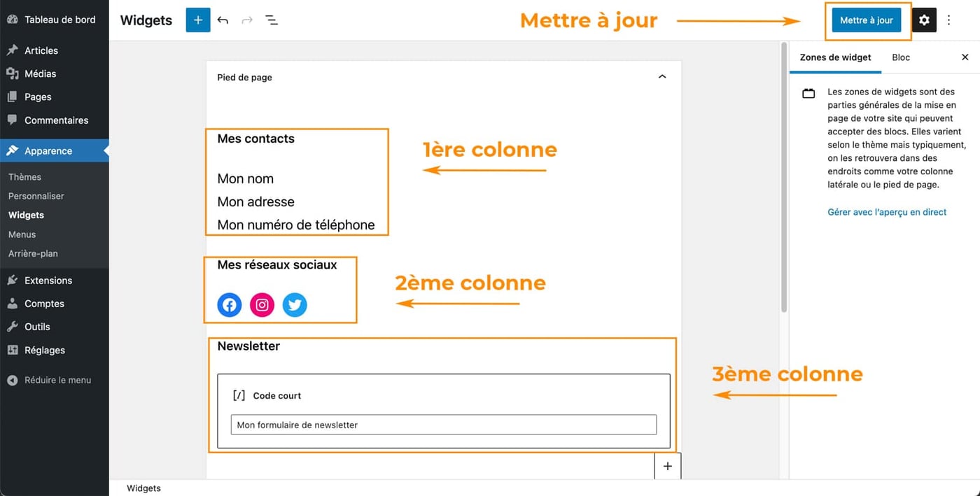Open the block list view icon
This screenshot has height=496, width=980.
(x=272, y=20)
